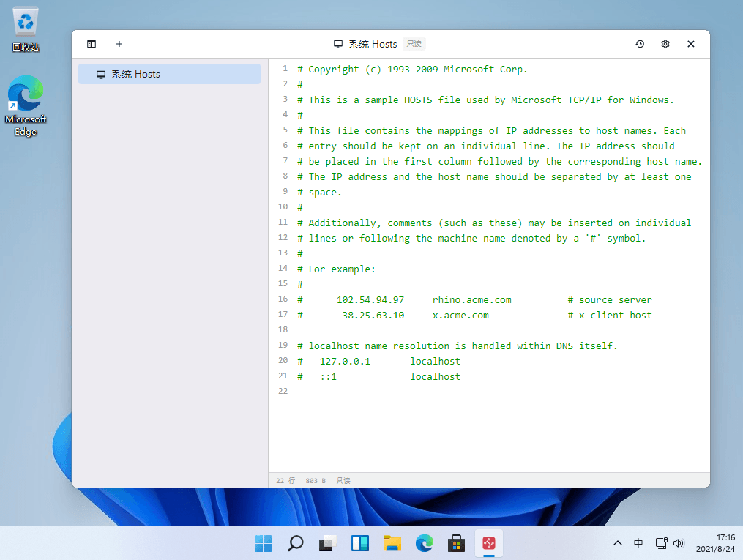Click '# source server' comment
The width and height of the screenshot is (743, 560).
click(610, 300)
